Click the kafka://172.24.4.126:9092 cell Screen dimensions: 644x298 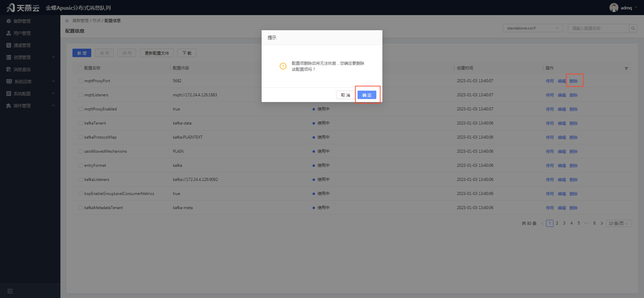pyautogui.click(x=195, y=180)
